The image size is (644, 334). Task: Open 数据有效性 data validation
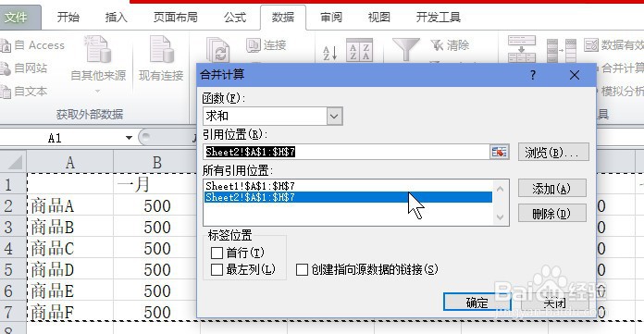coord(613,44)
